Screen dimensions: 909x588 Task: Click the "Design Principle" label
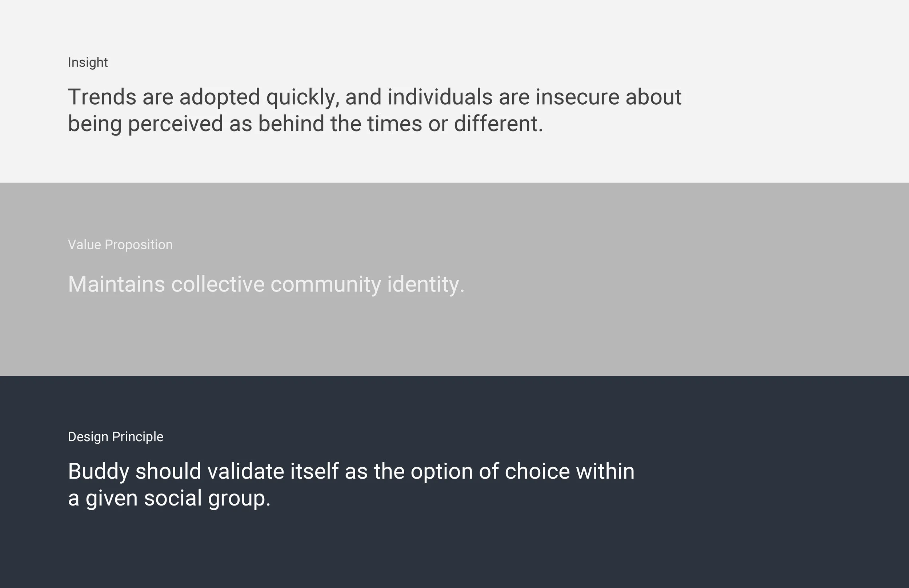tap(116, 437)
